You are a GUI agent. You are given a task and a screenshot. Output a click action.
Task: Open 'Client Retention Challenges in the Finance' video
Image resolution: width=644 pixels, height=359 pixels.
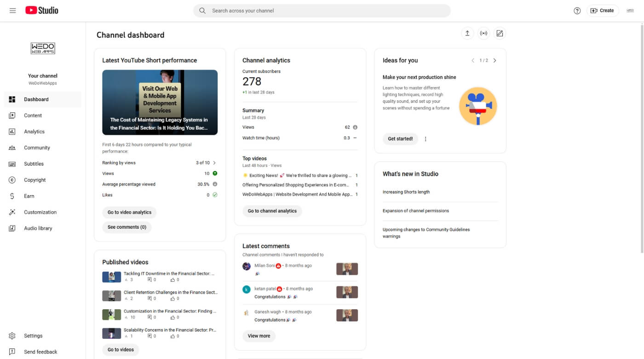pyautogui.click(x=171, y=292)
